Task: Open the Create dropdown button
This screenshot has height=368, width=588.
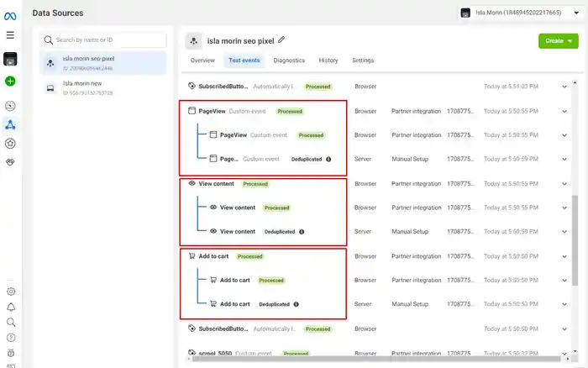Action: [559, 41]
